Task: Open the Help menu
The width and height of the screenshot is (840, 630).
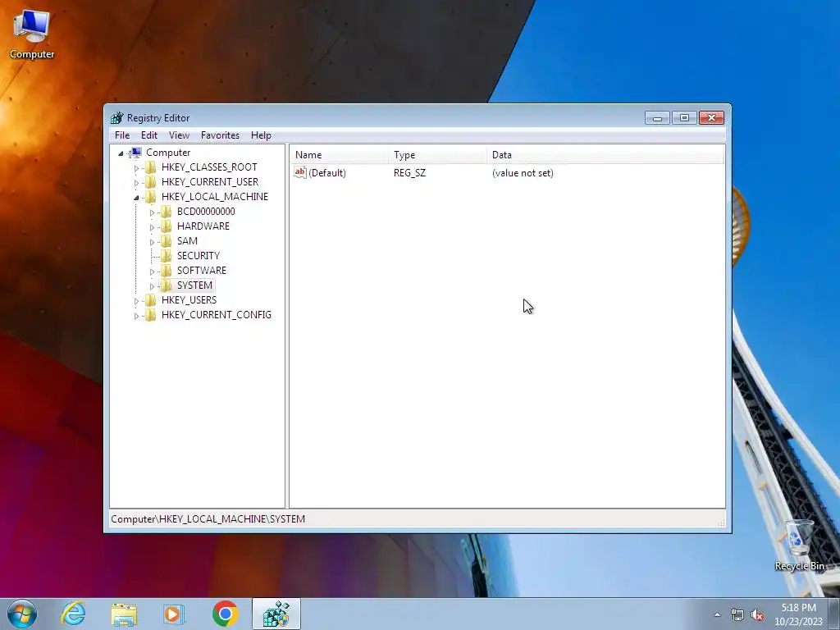Action: (x=261, y=135)
